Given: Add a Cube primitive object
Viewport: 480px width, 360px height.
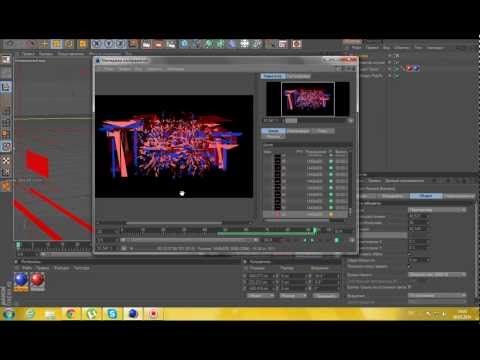Looking at the screenshot, I should [x=184, y=44].
